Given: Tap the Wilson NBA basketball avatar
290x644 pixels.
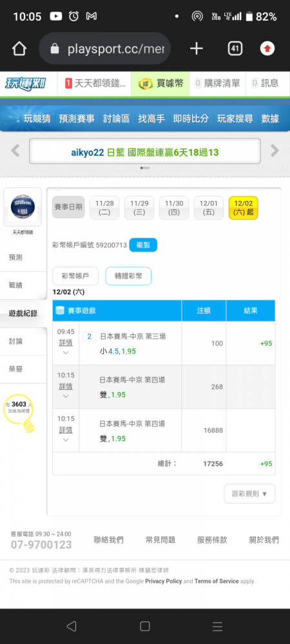Looking at the screenshot, I should pos(23,207).
